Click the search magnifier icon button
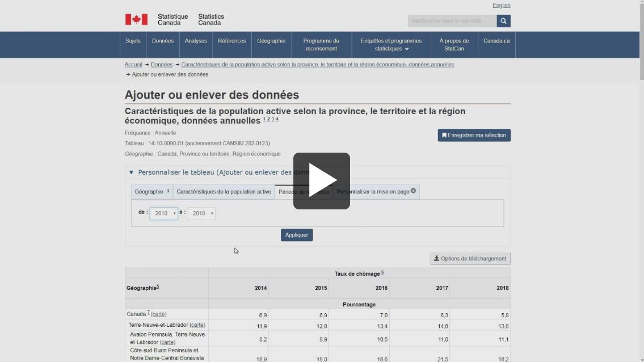The height and width of the screenshot is (362, 644). coord(503,21)
